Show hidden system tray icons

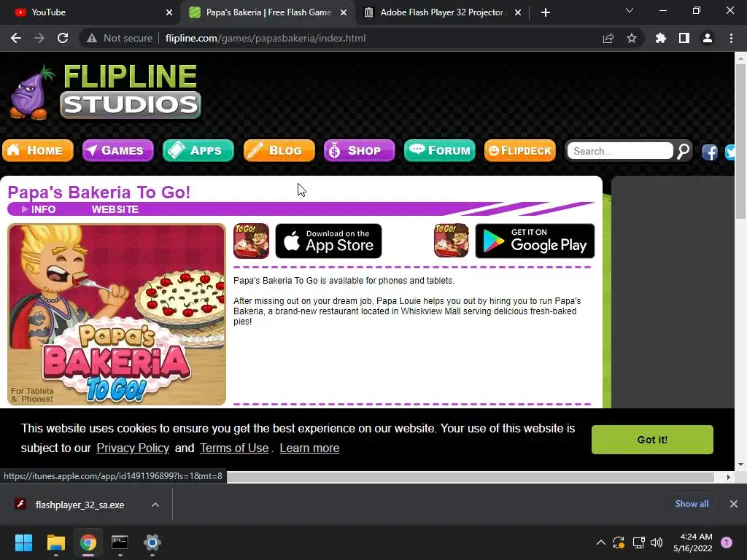tap(601, 542)
